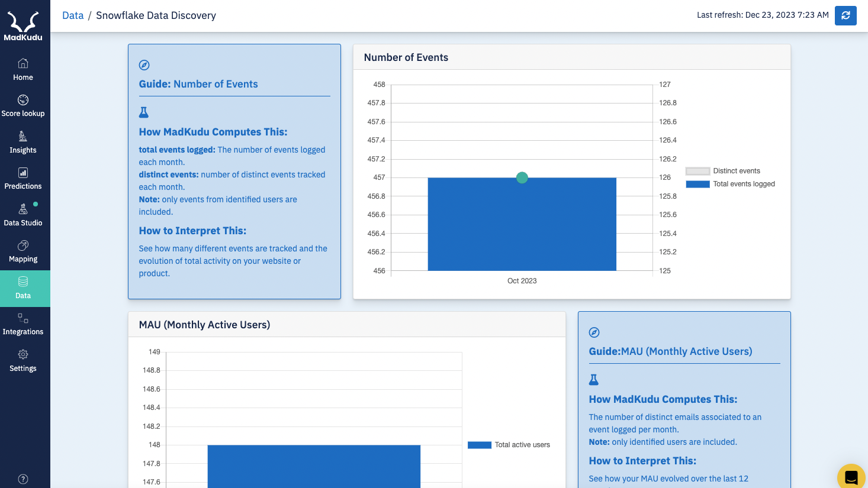Click 'Guide: Number of Events' heading
The height and width of the screenshot is (488, 868).
[x=198, y=84]
